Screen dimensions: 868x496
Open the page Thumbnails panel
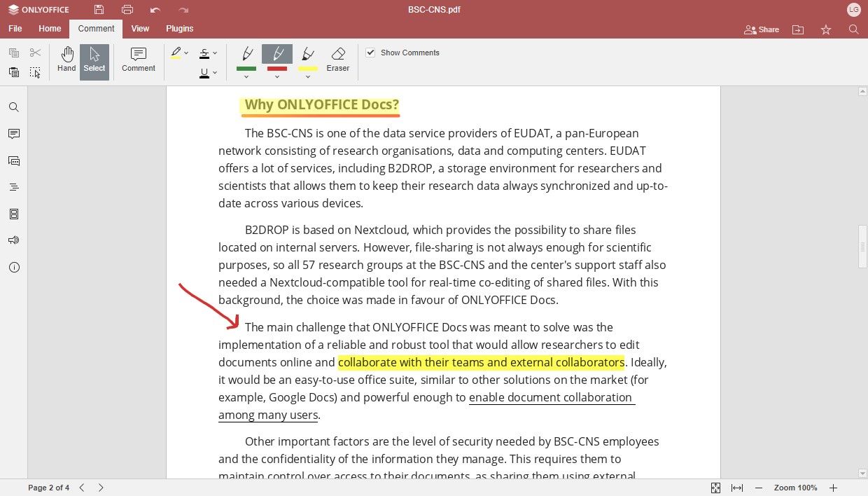tap(14, 213)
